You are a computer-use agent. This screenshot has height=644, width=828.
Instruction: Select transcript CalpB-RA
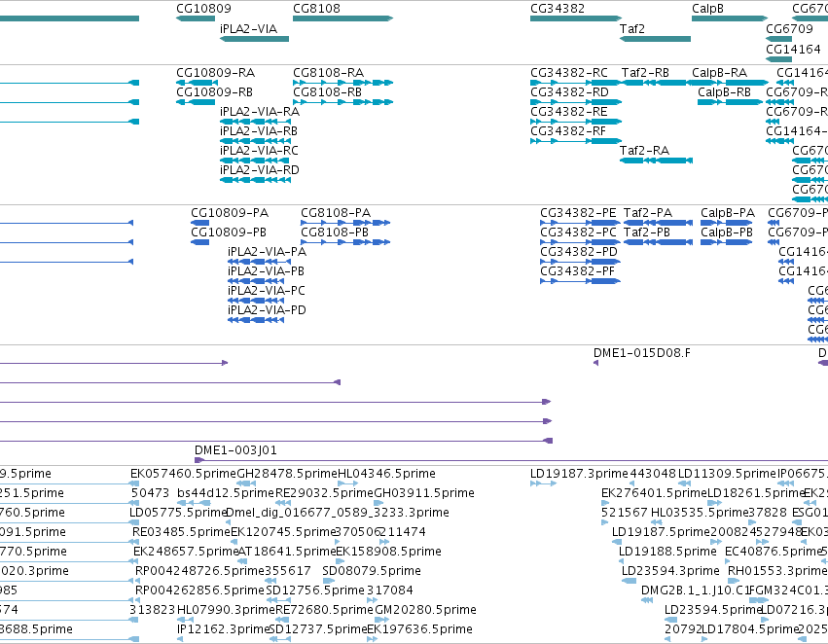coord(730,83)
